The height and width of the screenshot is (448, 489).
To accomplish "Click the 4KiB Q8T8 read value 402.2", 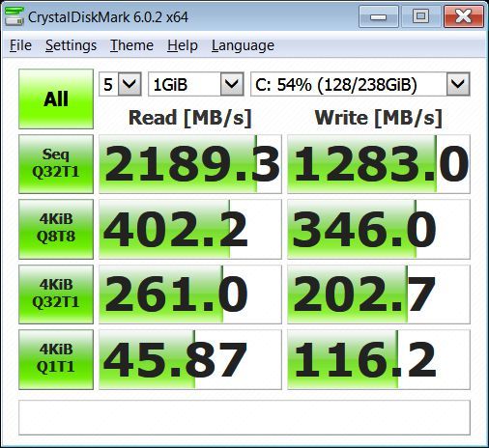I will coord(190,229).
